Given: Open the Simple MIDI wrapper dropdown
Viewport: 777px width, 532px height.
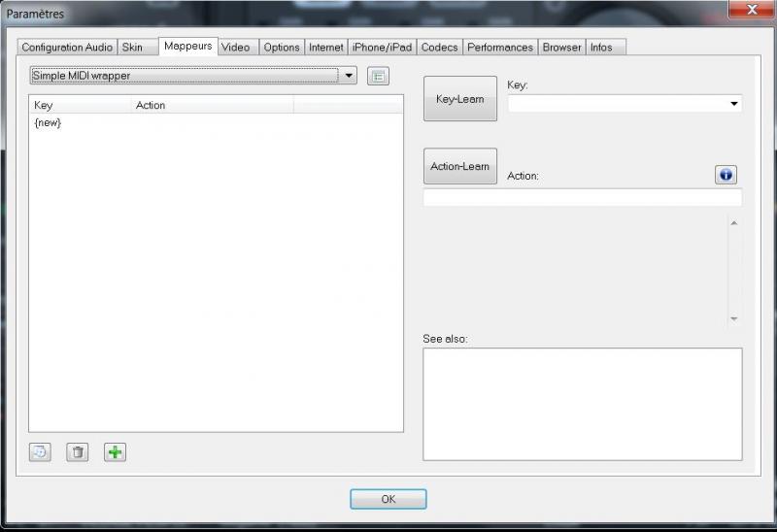Looking at the screenshot, I should 193,76.
